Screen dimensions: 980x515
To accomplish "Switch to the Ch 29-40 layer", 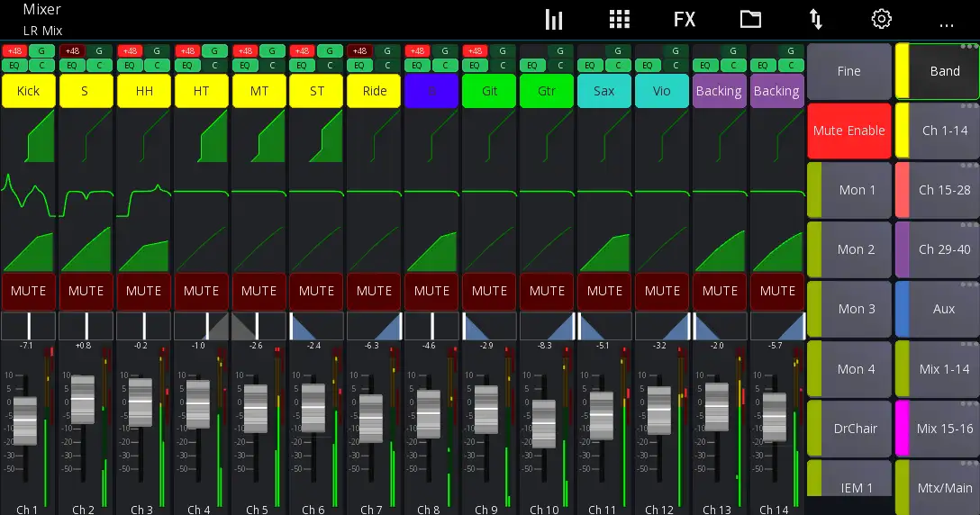I will [x=944, y=249].
